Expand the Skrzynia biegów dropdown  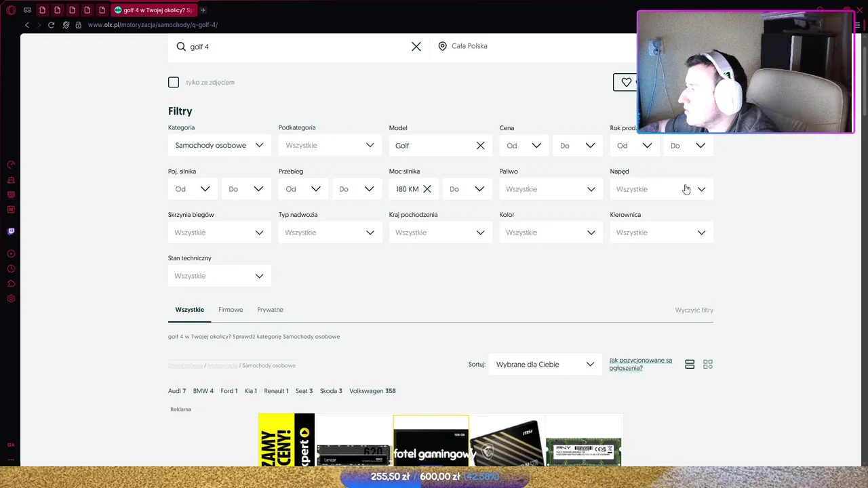pyautogui.click(x=220, y=232)
